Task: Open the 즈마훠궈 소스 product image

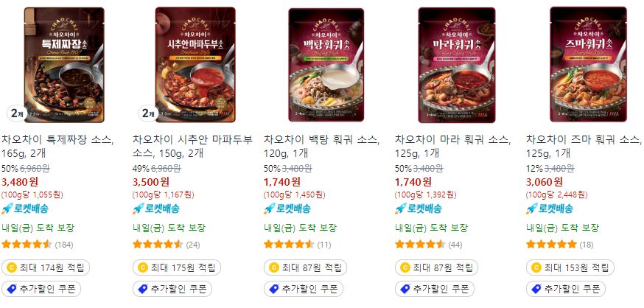Action: point(588,65)
